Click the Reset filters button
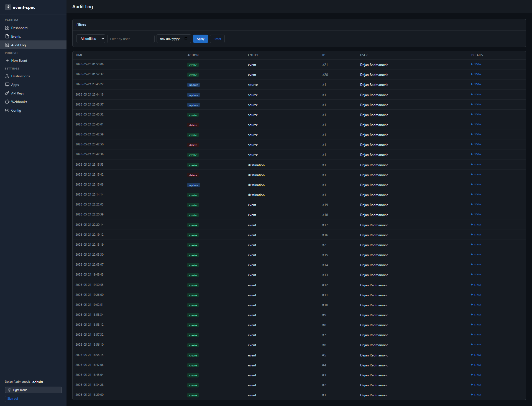Screen dimensions: 532x406 [x=217, y=39]
